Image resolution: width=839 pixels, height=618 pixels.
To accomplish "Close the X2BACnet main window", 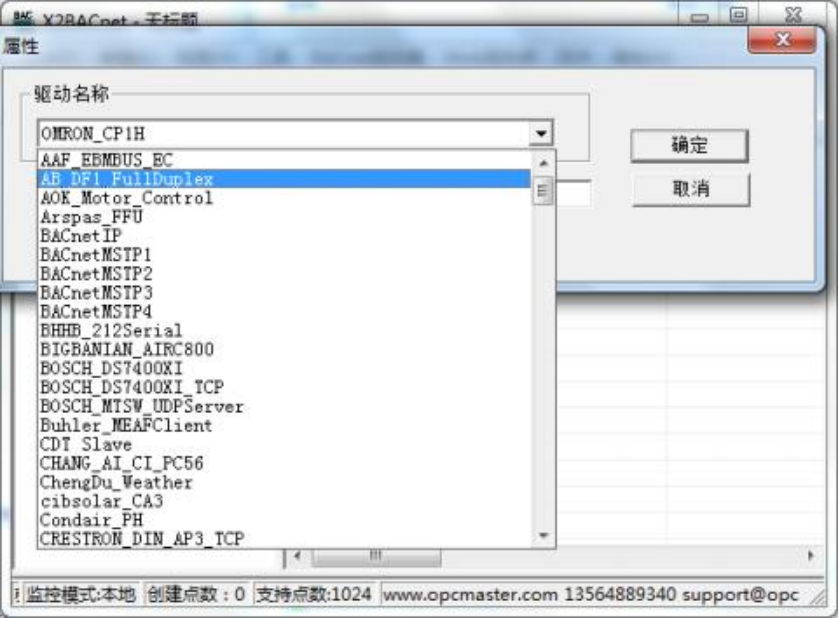I will tap(793, 14).
